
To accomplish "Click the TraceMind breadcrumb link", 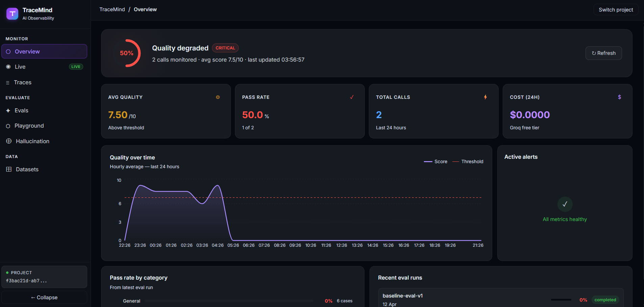I will pyautogui.click(x=112, y=9).
